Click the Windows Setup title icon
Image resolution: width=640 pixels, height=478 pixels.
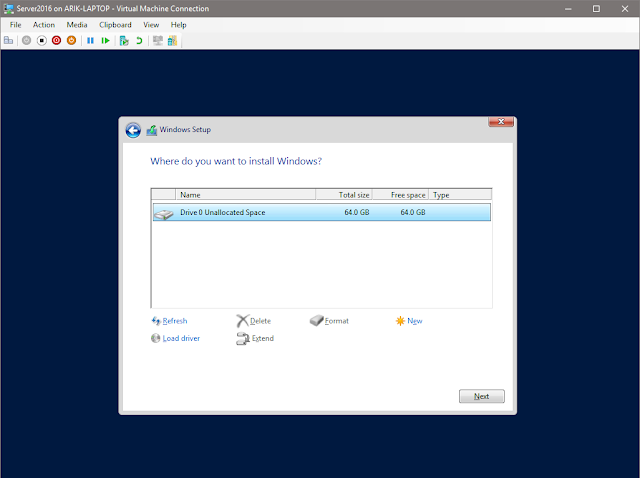tap(152, 130)
